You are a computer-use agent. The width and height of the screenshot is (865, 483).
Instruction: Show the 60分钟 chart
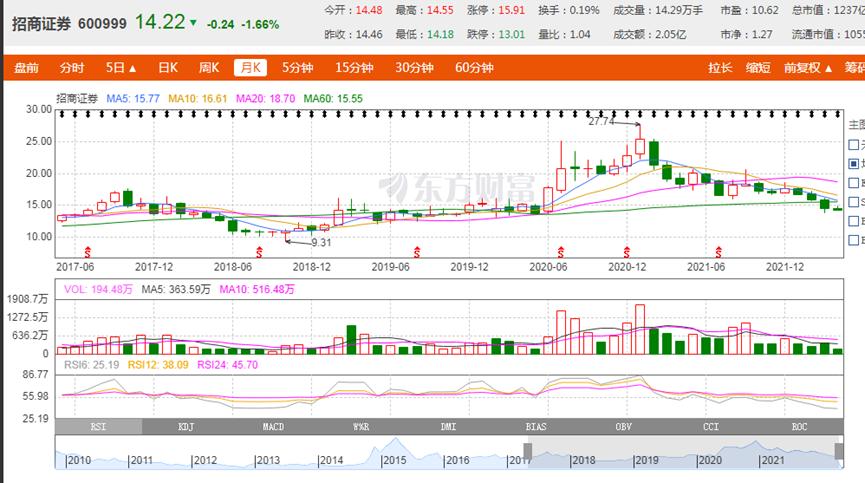474,68
